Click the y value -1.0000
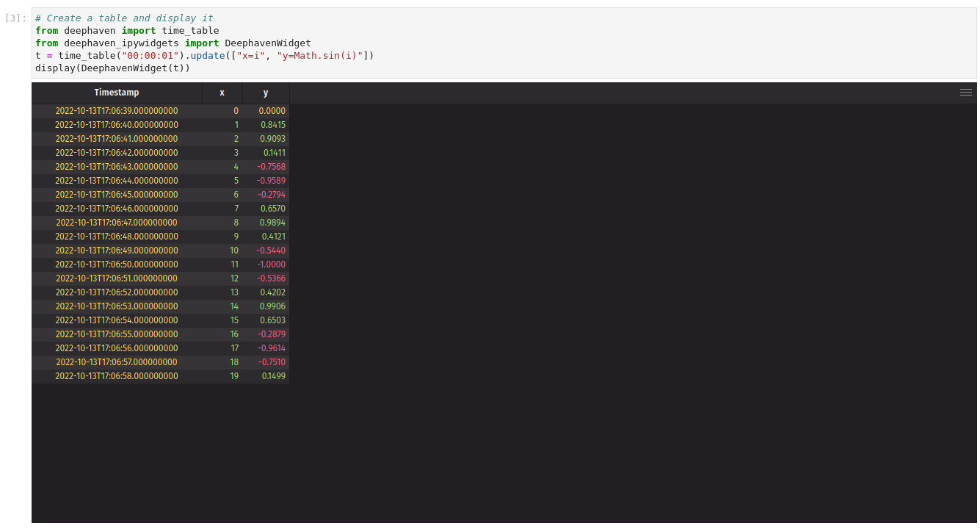 pyautogui.click(x=271, y=264)
